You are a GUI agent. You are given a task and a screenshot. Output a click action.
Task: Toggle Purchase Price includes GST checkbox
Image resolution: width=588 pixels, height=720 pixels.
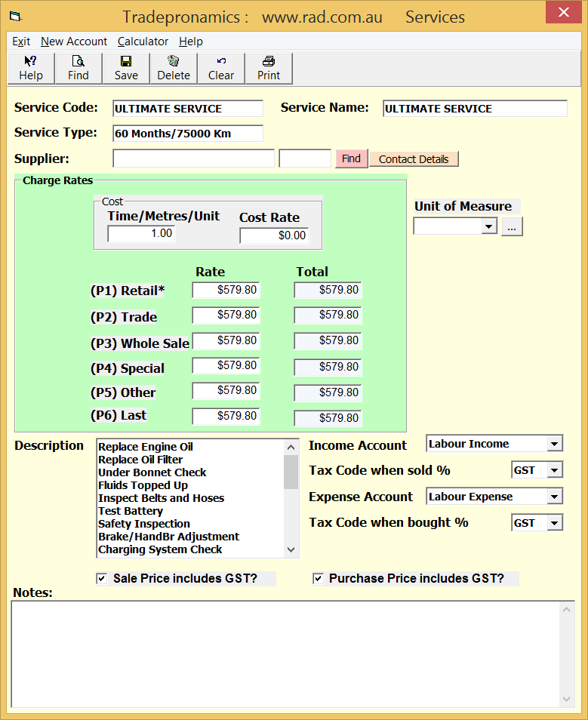coord(318,579)
